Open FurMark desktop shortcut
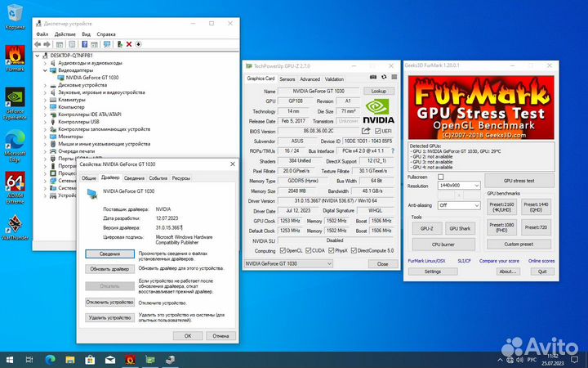 tap(15, 58)
